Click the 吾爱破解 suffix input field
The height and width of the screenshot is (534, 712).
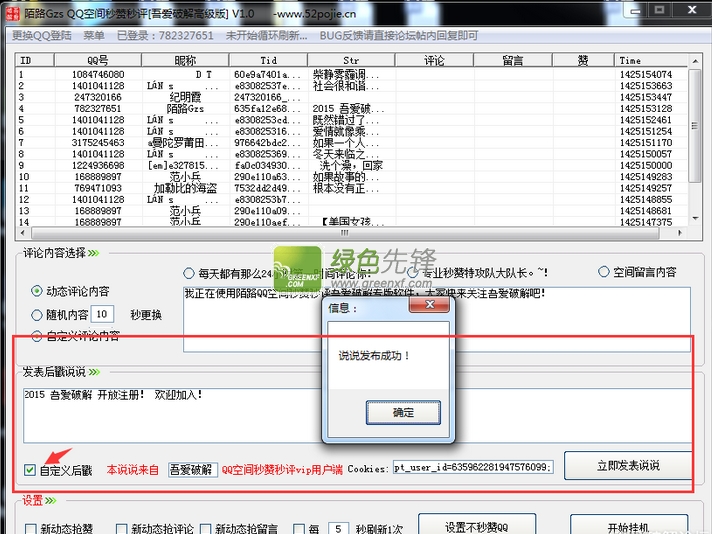coord(193,470)
